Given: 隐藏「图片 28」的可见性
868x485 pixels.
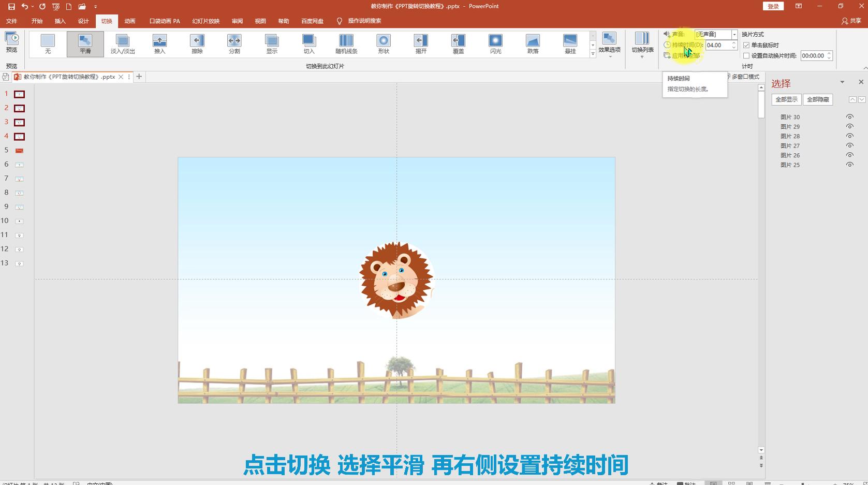Looking at the screenshot, I should [849, 136].
